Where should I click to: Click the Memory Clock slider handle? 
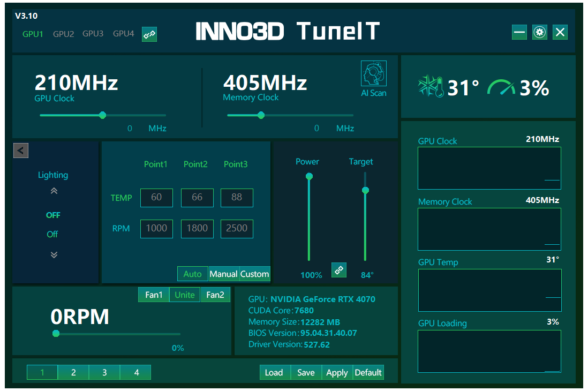pyautogui.click(x=261, y=115)
